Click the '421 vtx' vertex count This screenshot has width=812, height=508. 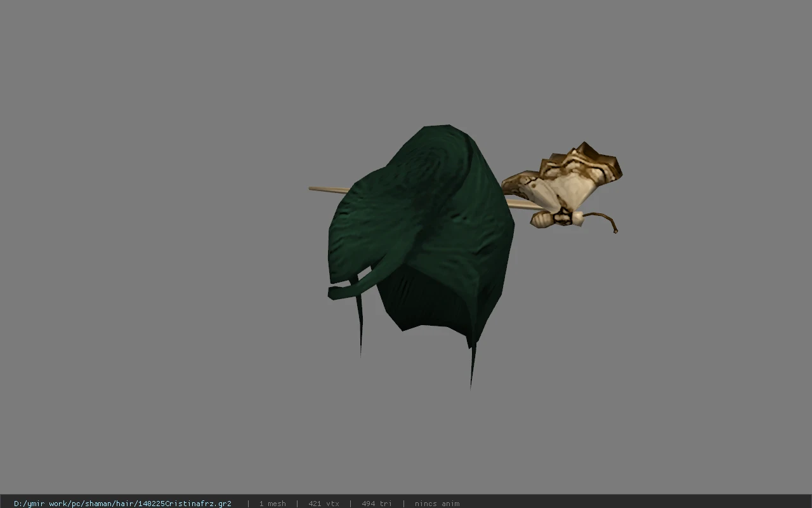324,504
